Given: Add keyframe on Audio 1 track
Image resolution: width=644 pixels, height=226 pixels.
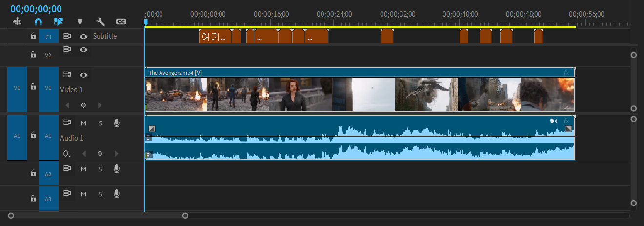Looking at the screenshot, I should (x=100, y=154).
